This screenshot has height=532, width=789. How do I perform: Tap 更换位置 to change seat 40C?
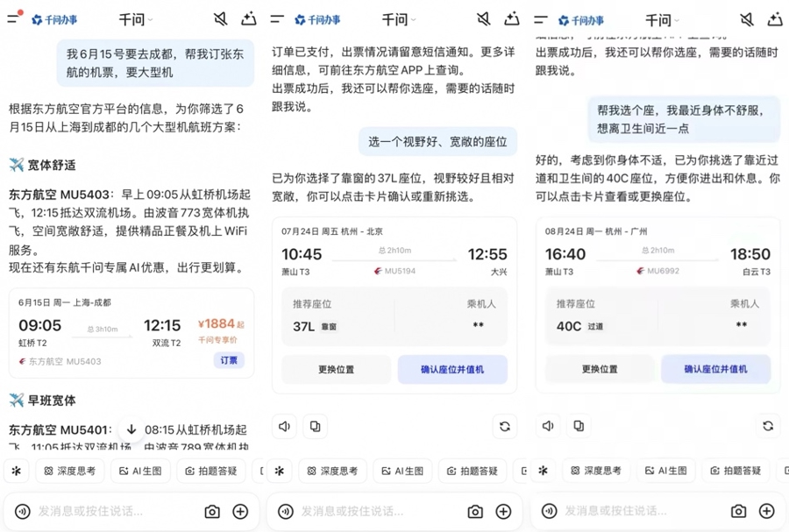tap(600, 370)
